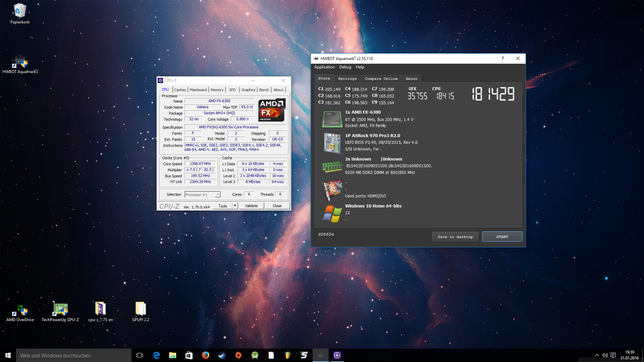Click the motherboard icon in Aquamark
Screen dimensions: 644x362
click(332, 143)
